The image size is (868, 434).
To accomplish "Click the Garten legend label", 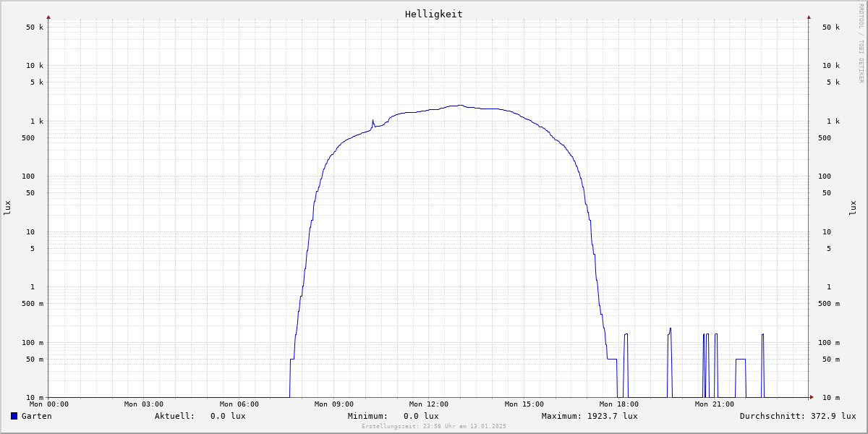I will pyautogui.click(x=36, y=416).
